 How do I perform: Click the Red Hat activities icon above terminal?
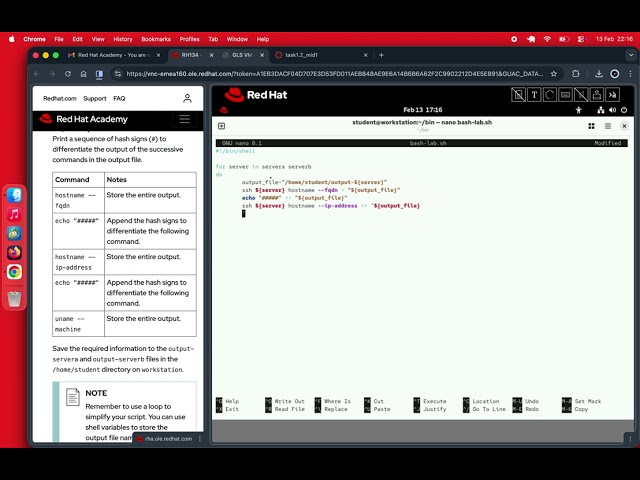(223, 110)
